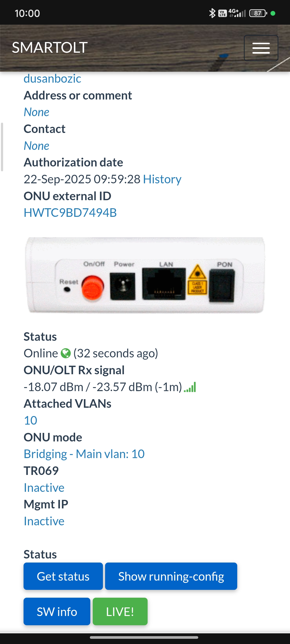Open attached VLAN 10

point(30,420)
